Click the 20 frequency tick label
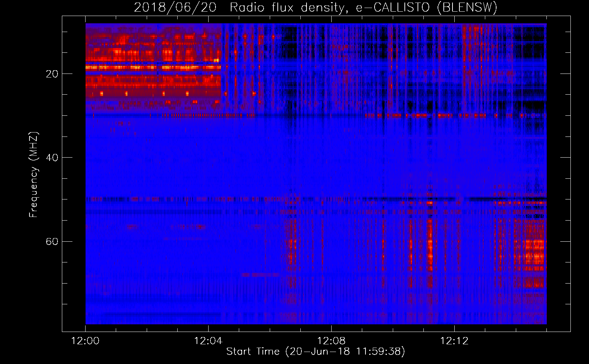 point(52,74)
